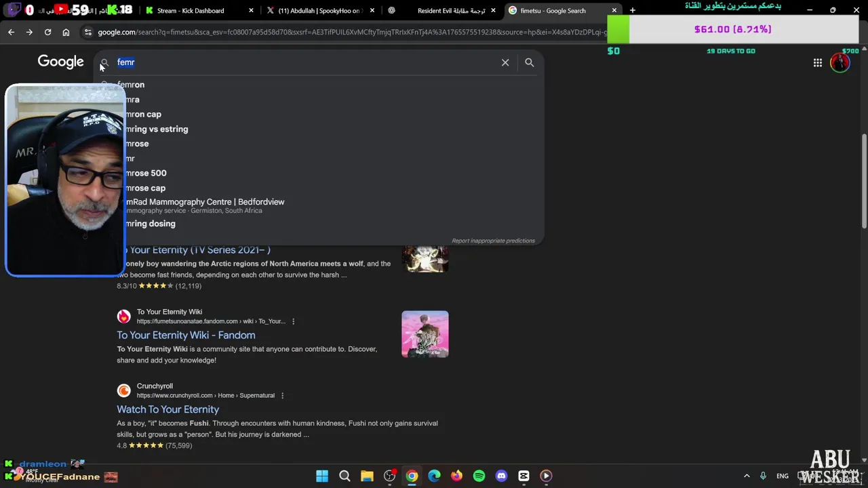This screenshot has height=488, width=868.
Task: Click Crunchyroll site favicon
Action: point(123,390)
